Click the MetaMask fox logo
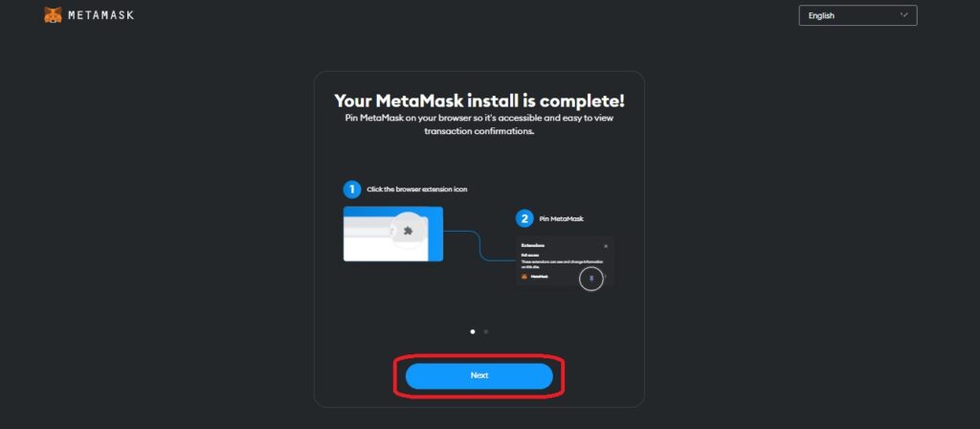The image size is (980, 429). pos(54,15)
